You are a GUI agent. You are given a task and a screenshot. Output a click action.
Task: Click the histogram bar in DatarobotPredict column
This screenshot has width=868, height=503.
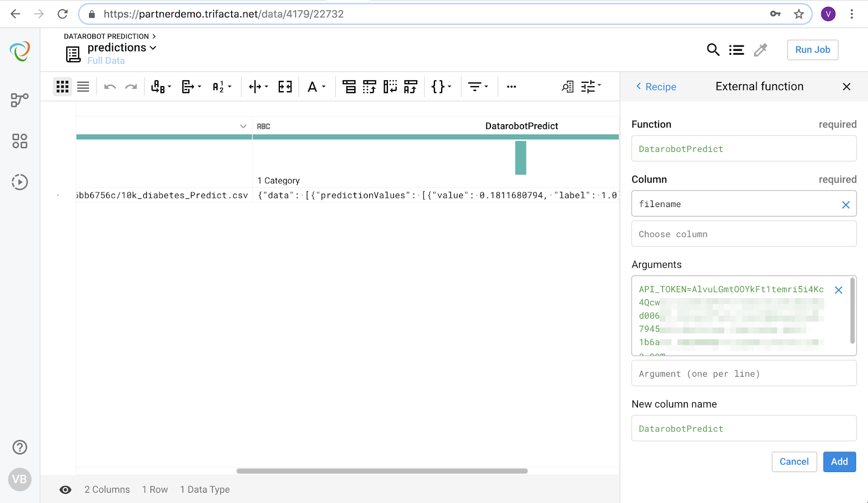click(x=521, y=158)
